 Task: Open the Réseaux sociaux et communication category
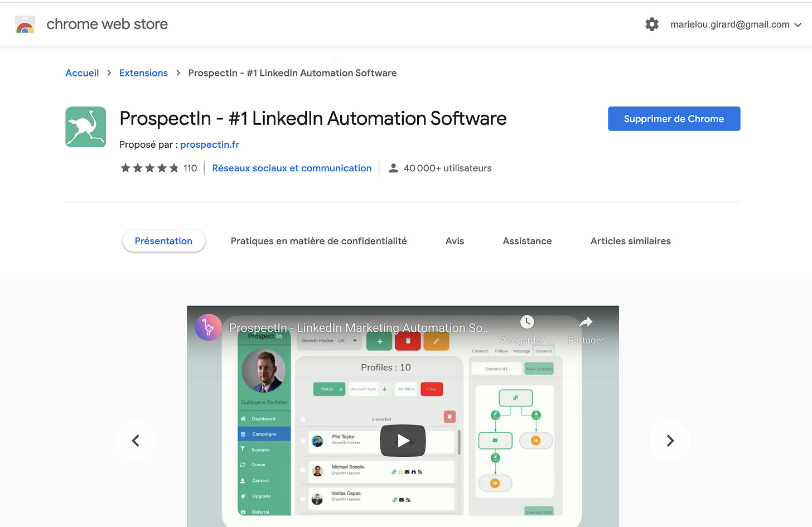292,168
